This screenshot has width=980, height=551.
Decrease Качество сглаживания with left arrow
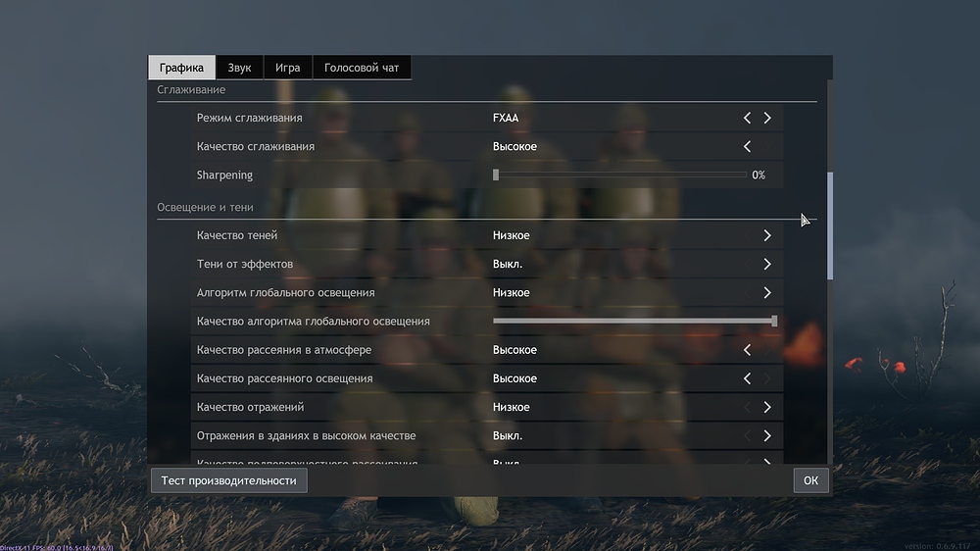pyautogui.click(x=747, y=146)
